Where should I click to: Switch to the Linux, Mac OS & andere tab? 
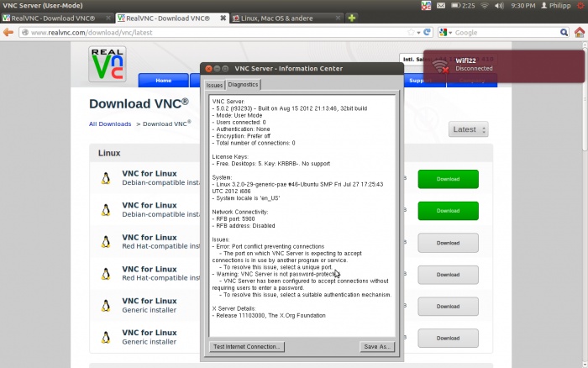point(286,18)
